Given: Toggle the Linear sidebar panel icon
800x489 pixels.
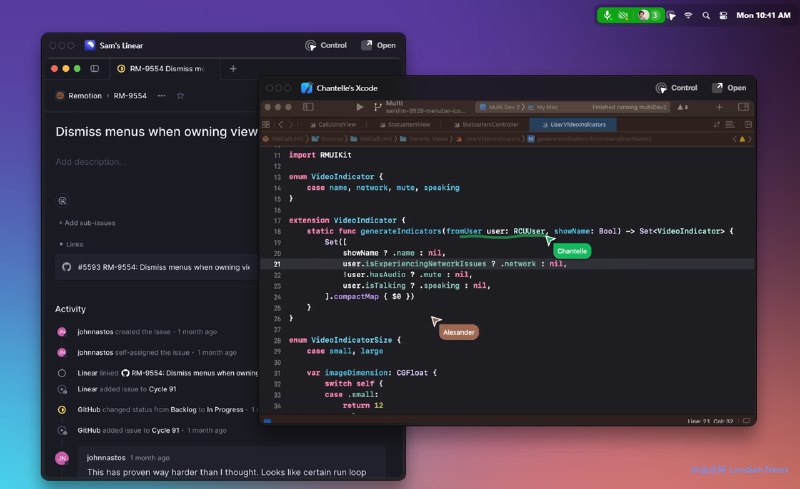Looking at the screenshot, I should pyautogui.click(x=94, y=68).
